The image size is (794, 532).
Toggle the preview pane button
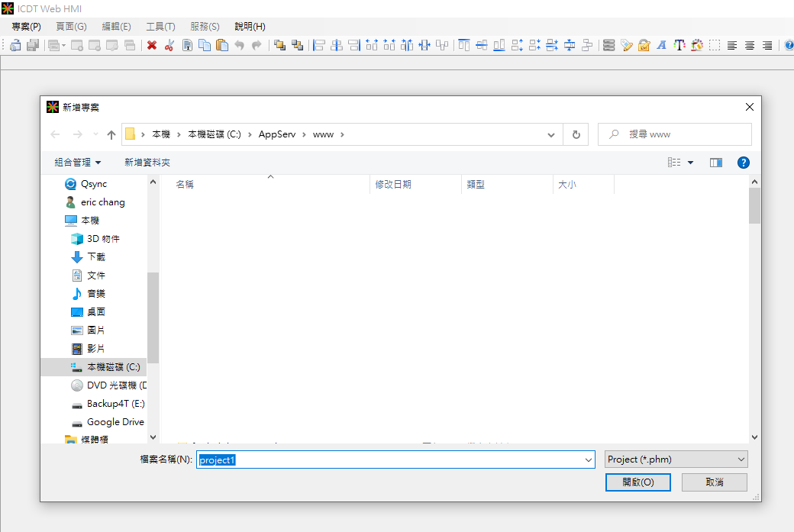pos(715,163)
